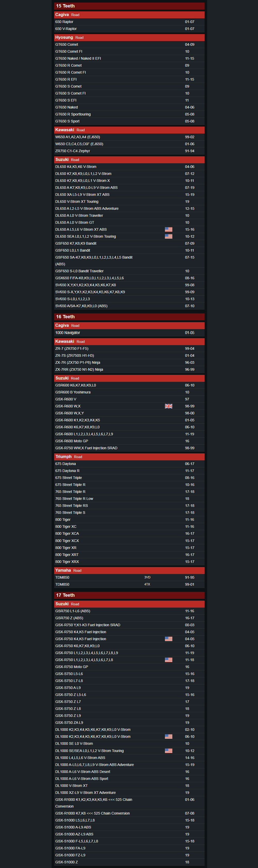Click the 3VD code on TDM850 row
The image size is (258, 868).
[147, 578]
